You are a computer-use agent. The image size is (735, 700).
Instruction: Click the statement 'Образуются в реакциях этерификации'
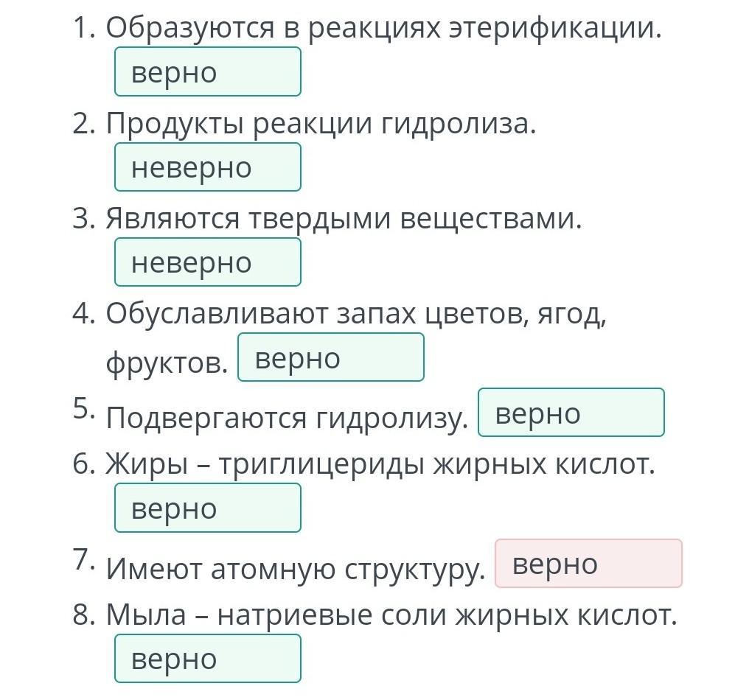tap(383, 28)
